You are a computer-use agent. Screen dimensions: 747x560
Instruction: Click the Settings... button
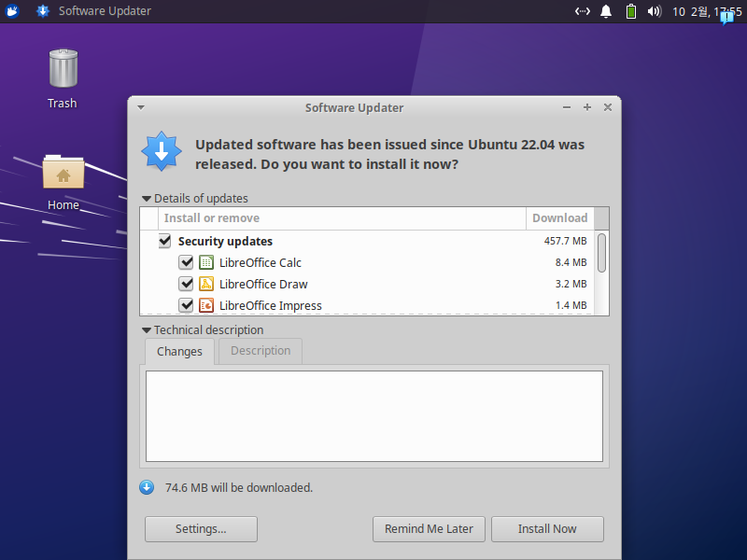coord(201,529)
